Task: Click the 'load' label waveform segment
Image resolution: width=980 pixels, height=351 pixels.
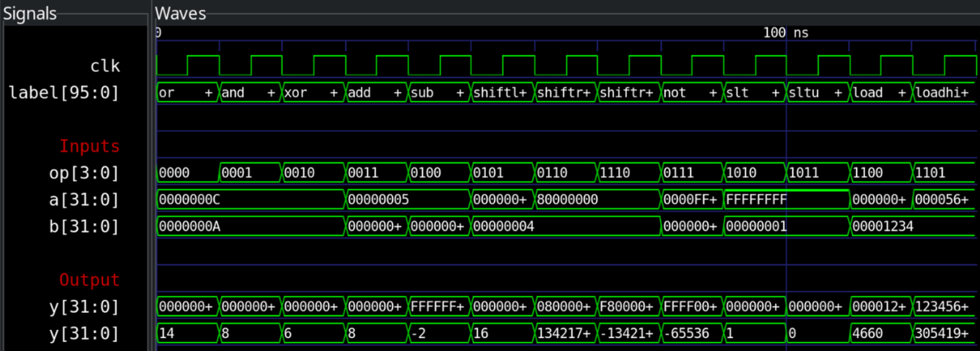Action: [881, 93]
